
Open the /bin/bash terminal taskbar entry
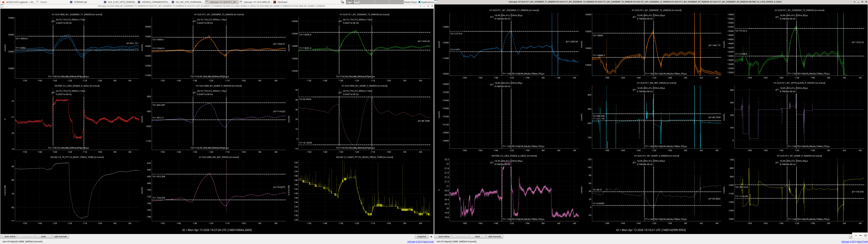click(280, 2)
